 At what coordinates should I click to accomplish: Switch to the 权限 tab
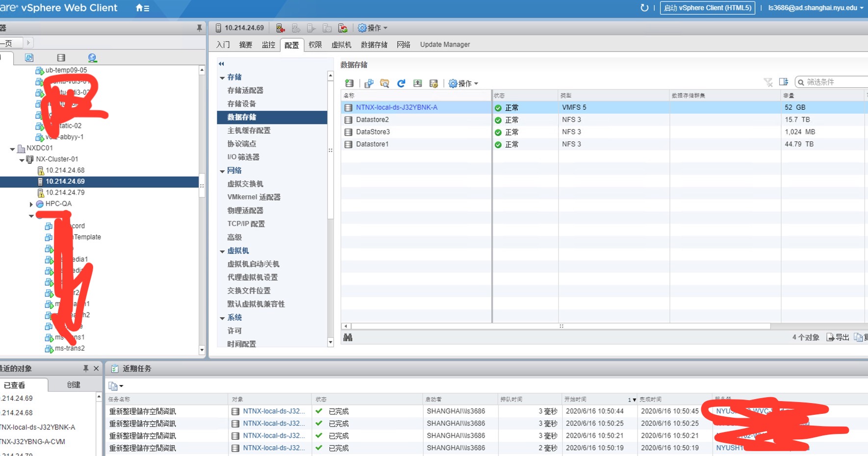pos(315,45)
